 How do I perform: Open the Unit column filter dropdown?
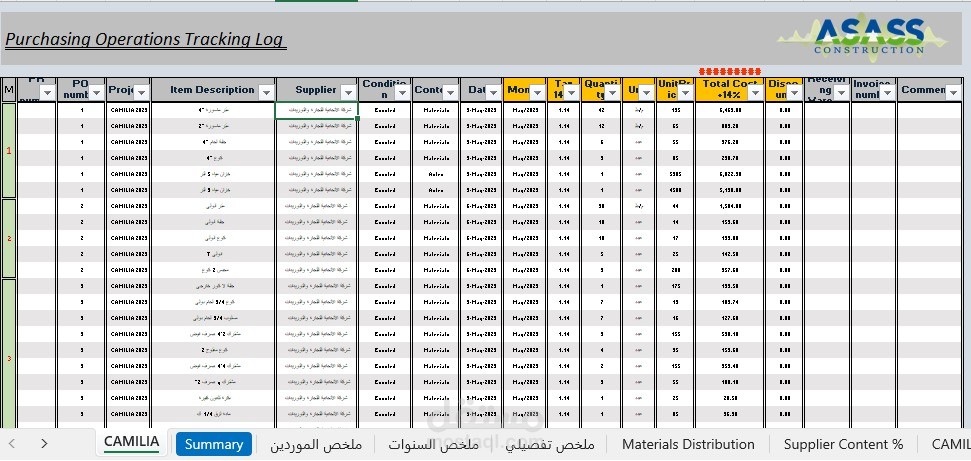click(647, 92)
